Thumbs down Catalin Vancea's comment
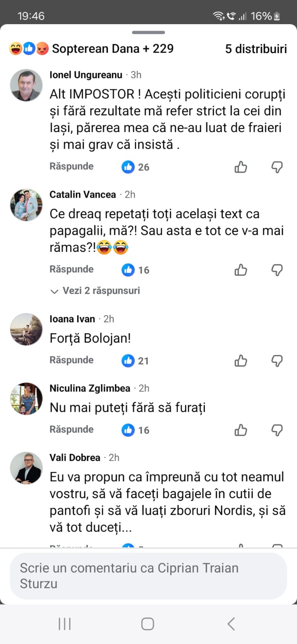 (x=277, y=270)
